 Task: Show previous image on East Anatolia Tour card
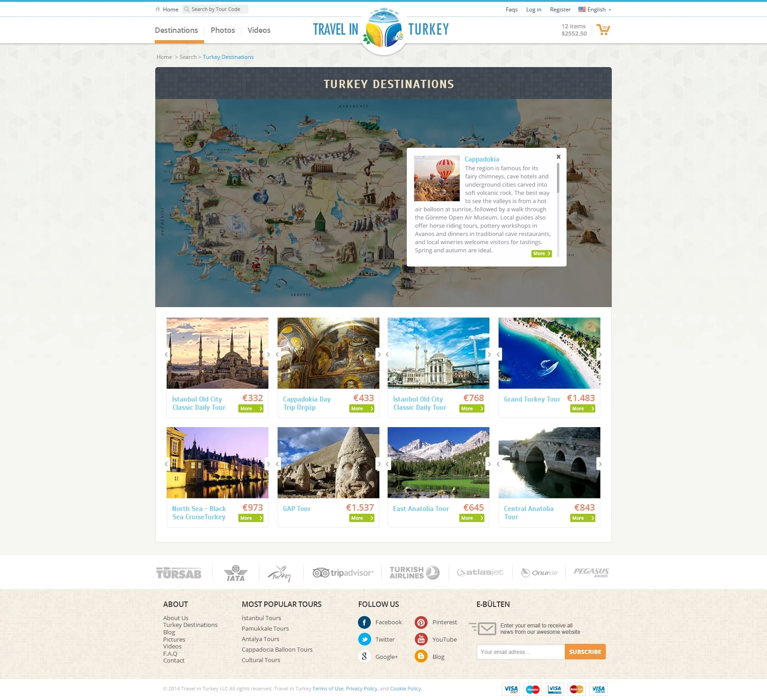tap(388, 464)
